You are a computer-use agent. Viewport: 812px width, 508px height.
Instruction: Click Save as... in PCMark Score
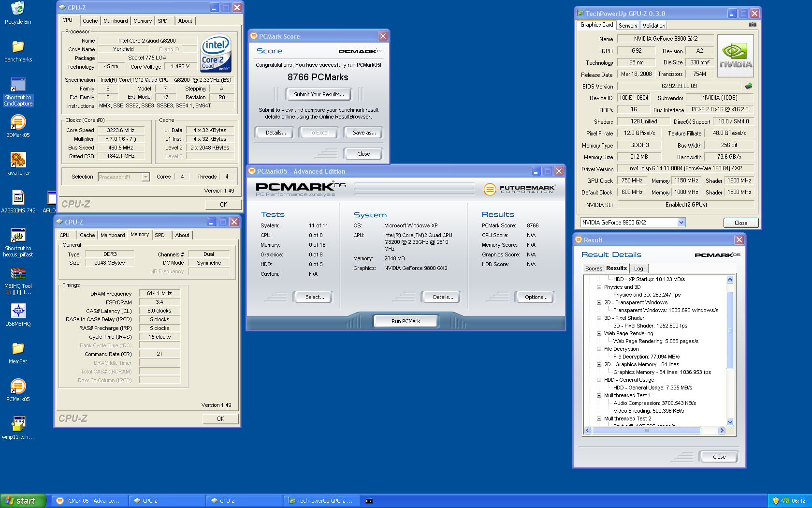(x=364, y=133)
